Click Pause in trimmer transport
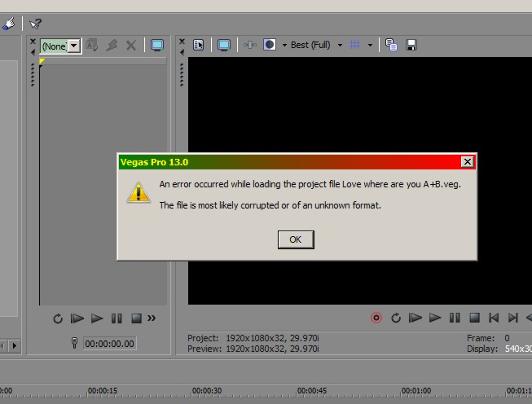 [117, 318]
